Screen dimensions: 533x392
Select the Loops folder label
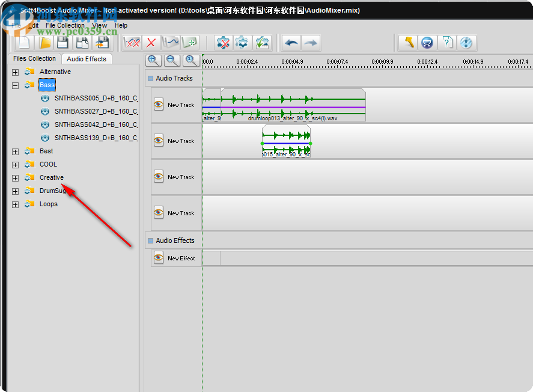(49, 204)
